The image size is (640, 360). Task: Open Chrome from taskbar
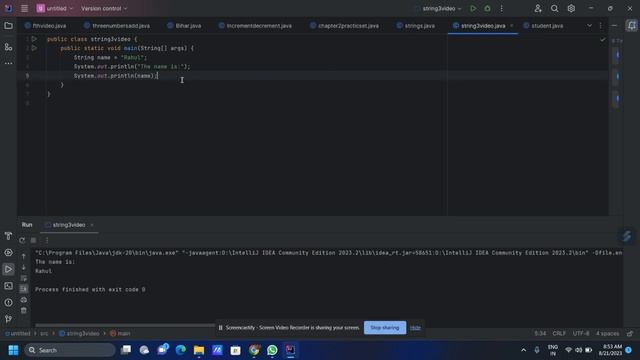pyautogui.click(x=254, y=350)
